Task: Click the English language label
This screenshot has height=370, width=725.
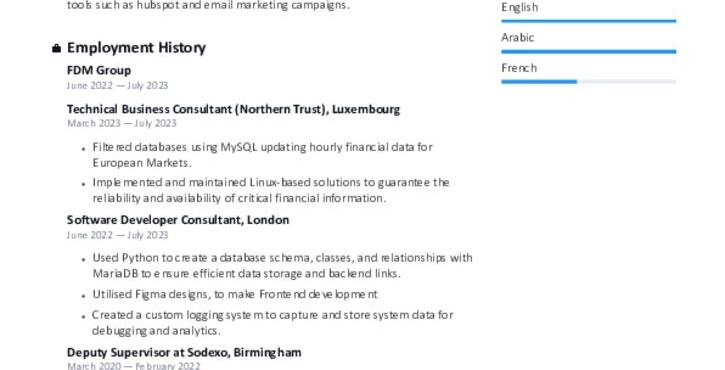Action: click(520, 7)
